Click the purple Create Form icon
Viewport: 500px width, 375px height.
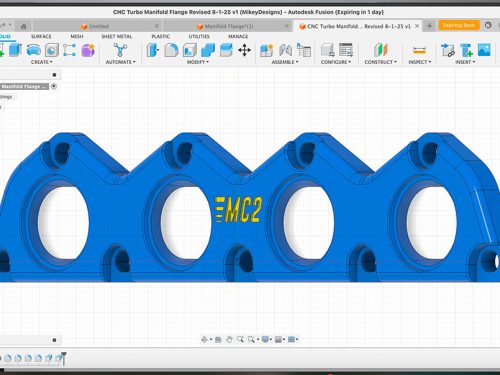(88, 50)
